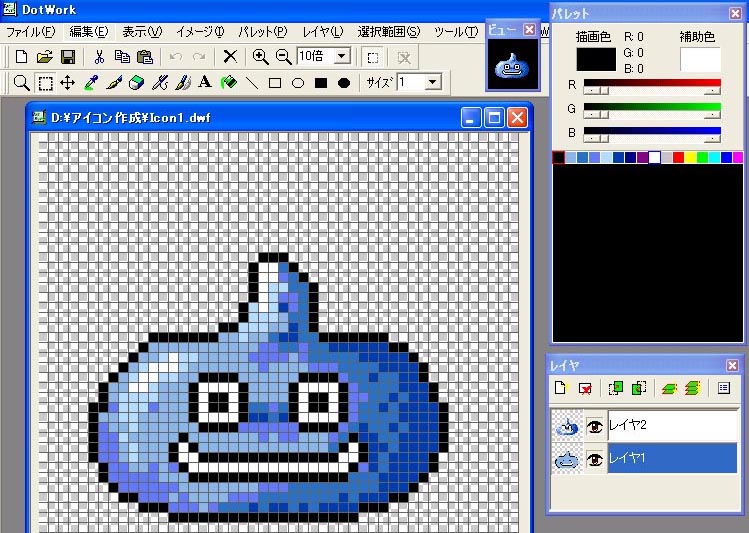Select the hollow ellipse tool

(298, 83)
